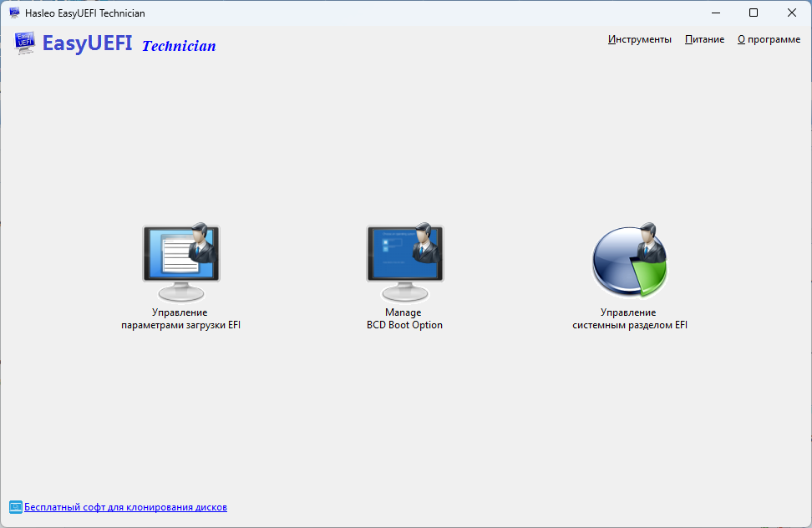Click the Hasleo app icon in title bar

(x=14, y=13)
